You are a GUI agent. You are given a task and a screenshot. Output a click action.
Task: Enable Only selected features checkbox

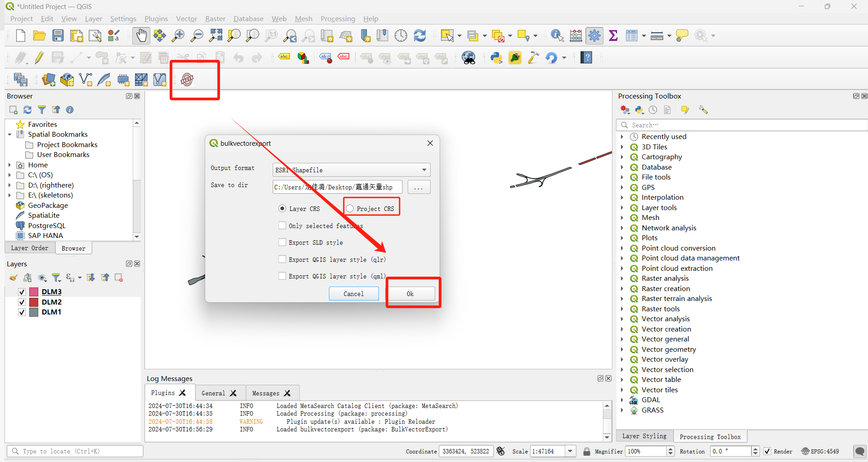(x=282, y=225)
